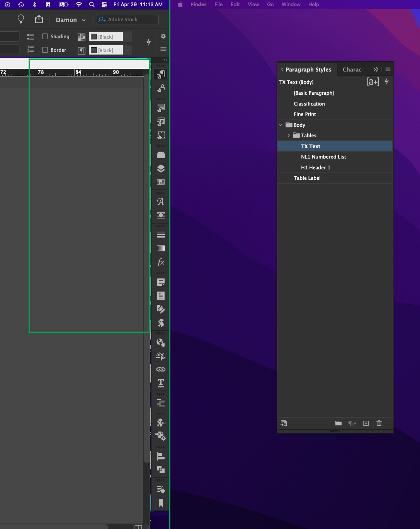Open the Damon workspace dropdown
This screenshot has width=420, height=529.
point(70,19)
